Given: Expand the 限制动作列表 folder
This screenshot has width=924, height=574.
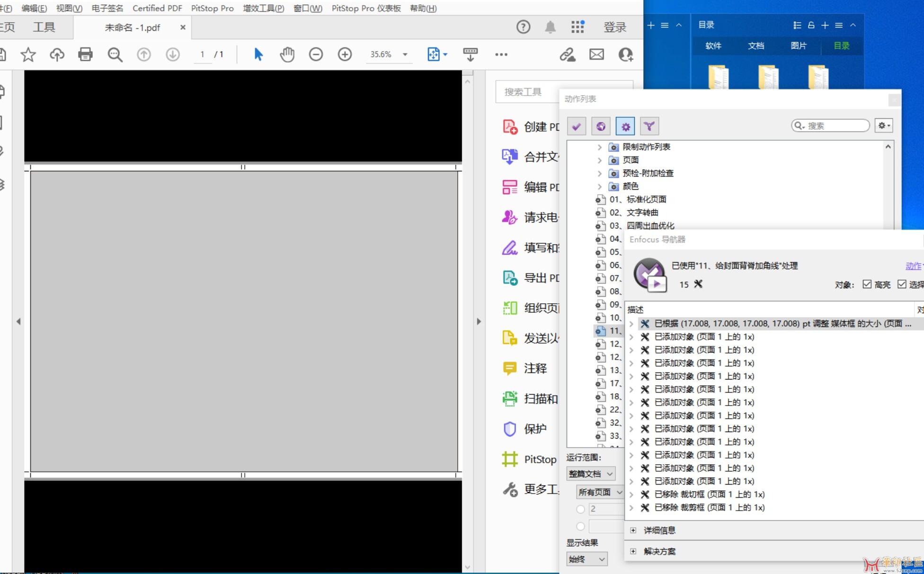Looking at the screenshot, I should (x=599, y=147).
